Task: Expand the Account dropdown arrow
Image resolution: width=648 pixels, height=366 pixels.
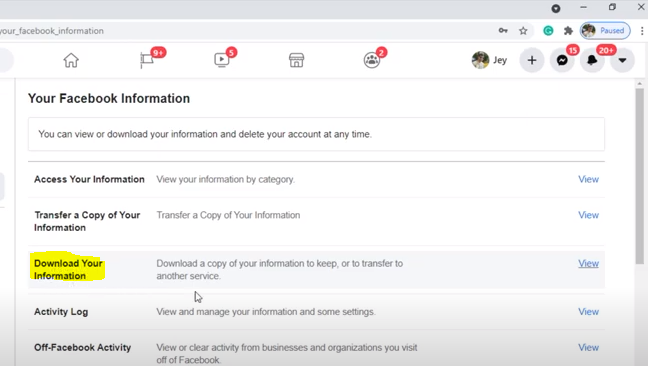Action: pyautogui.click(x=622, y=60)
